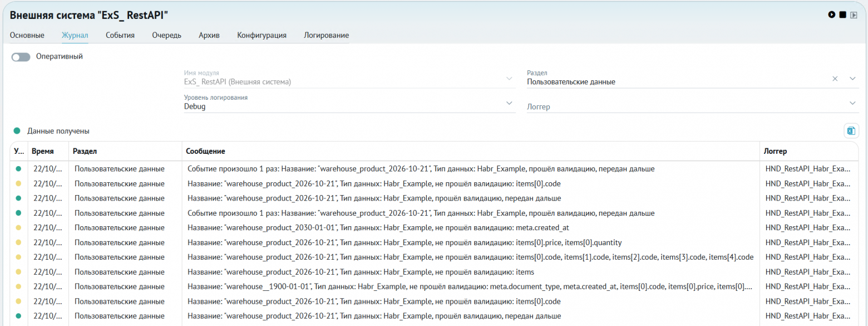This screenshot has width=868, height=326.
Task: Open the Логирование tab
Action: pos(327,35)
